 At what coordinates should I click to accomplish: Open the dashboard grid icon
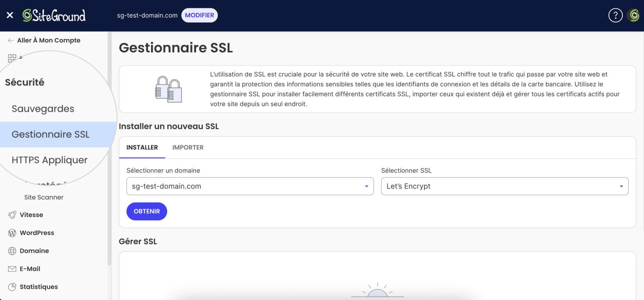[12, 58]
